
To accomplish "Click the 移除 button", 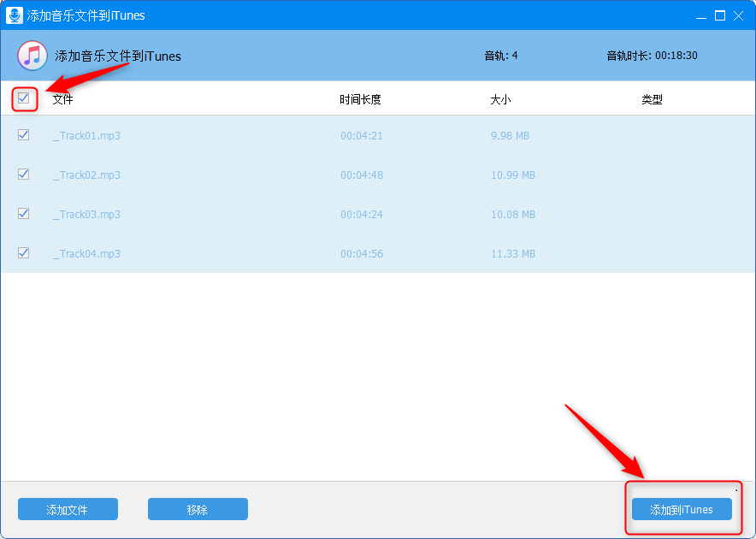I will (x=198, y=509).
